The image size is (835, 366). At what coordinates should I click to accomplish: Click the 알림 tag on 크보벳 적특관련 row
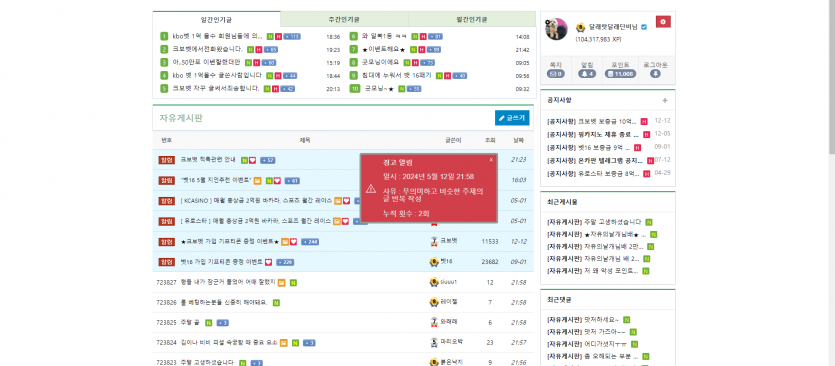coord(166,160)
